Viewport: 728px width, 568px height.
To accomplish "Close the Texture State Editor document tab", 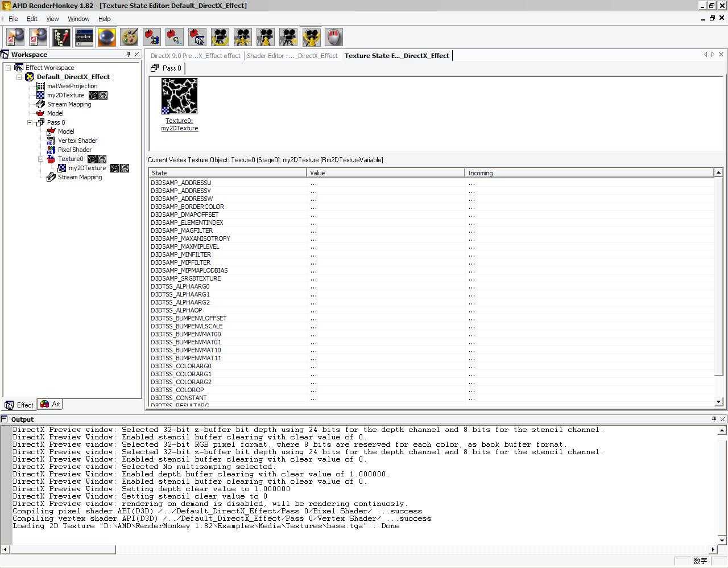I will (721, 55).
